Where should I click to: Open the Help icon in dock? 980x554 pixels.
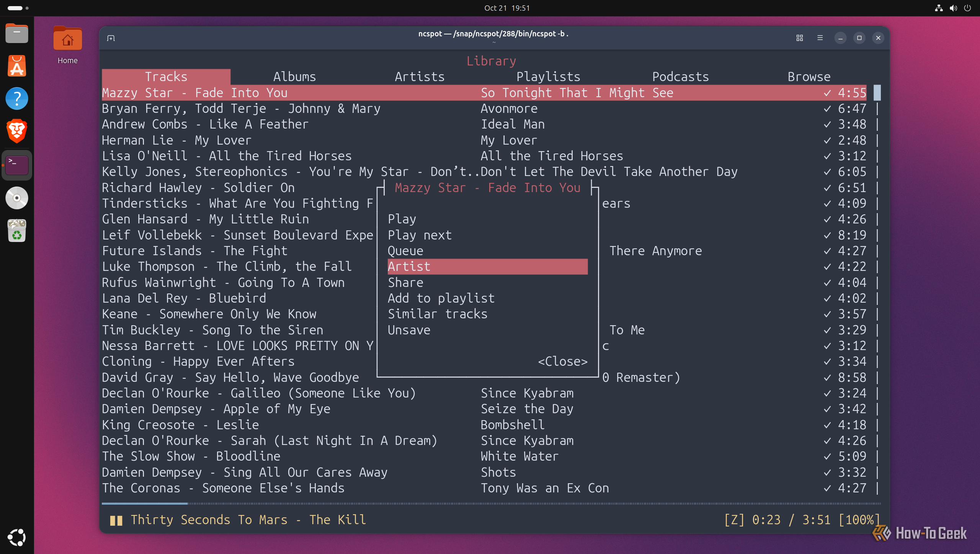click(17, 98)
